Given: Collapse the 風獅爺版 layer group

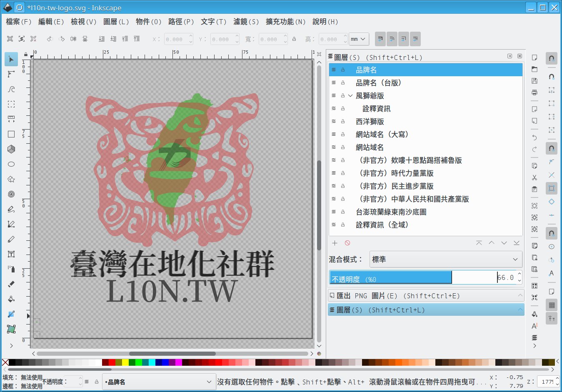Looking at the screenshot, I should (x=350, y=96).
